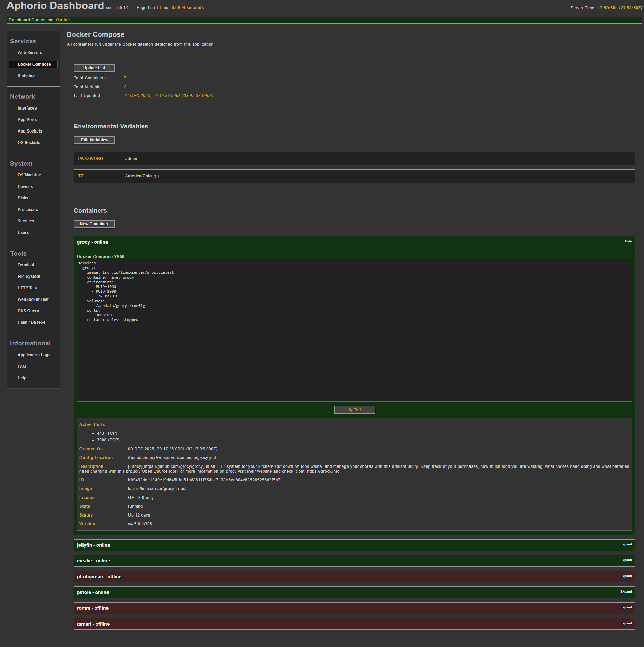
Task: Open Web Servers in sidebar
Action: [30, 53]
